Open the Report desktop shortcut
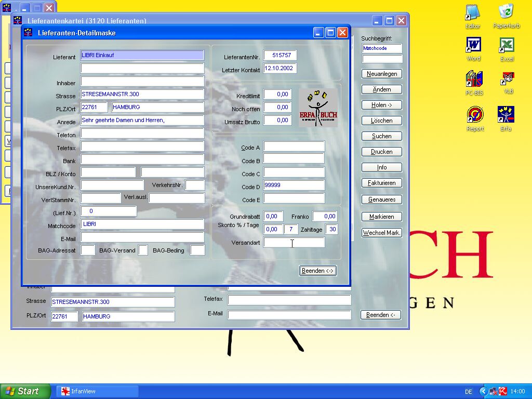The image size is (532, 399). (x=475, y=119)
